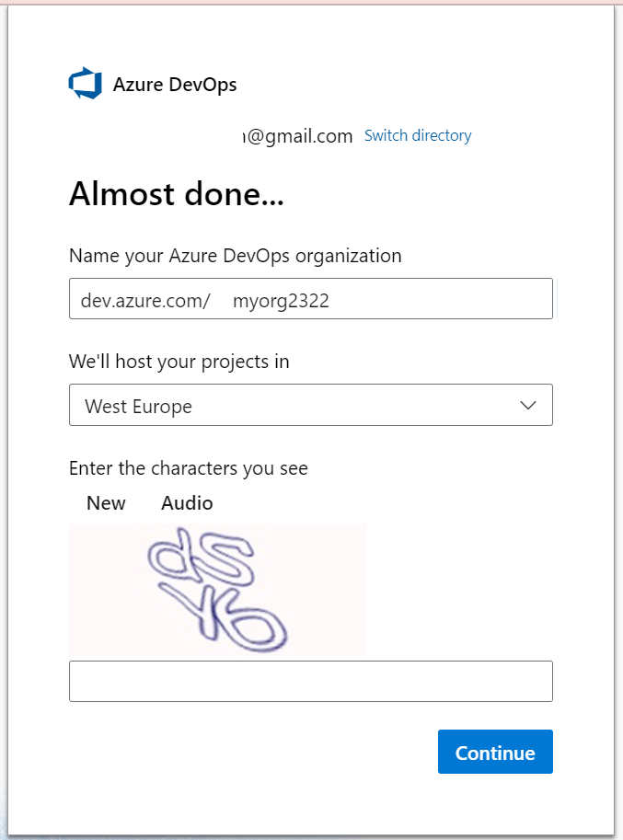
Task: Expand the hosting region chevron arrow
Action: coord(528,405)
